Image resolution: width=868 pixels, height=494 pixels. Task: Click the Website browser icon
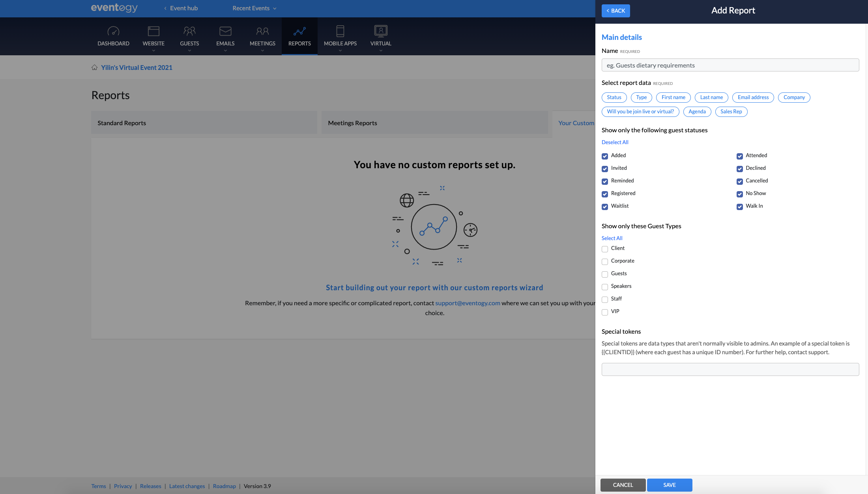point(153,31)
